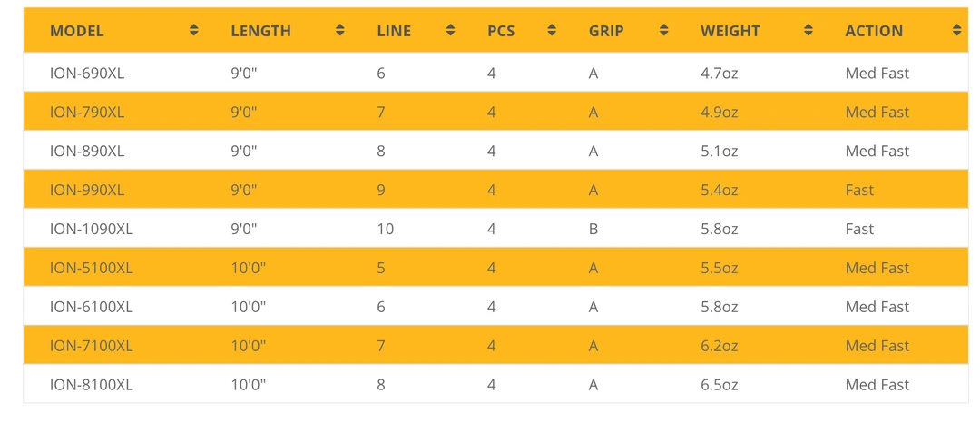980x423 pixels.
Task: Click grip value B for ION-1090XL
Action: (x=593, y=230)
